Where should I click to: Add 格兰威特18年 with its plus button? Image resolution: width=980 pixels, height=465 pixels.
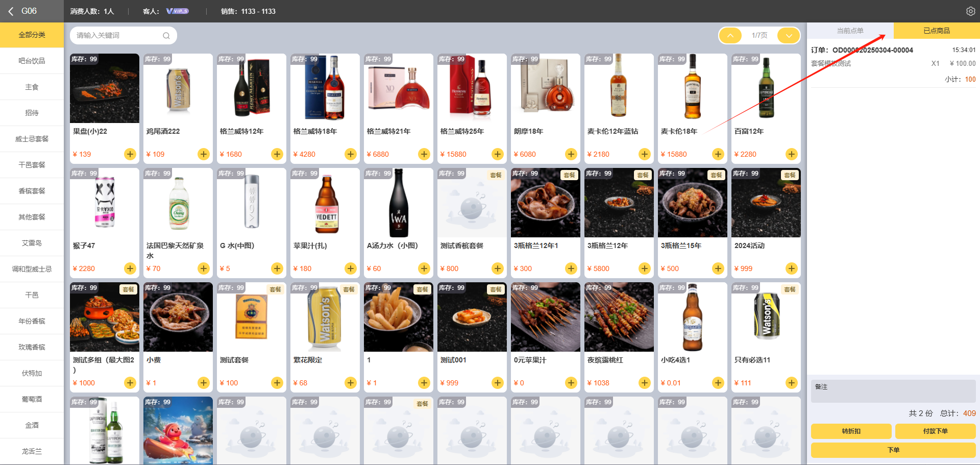click(351, 154)
